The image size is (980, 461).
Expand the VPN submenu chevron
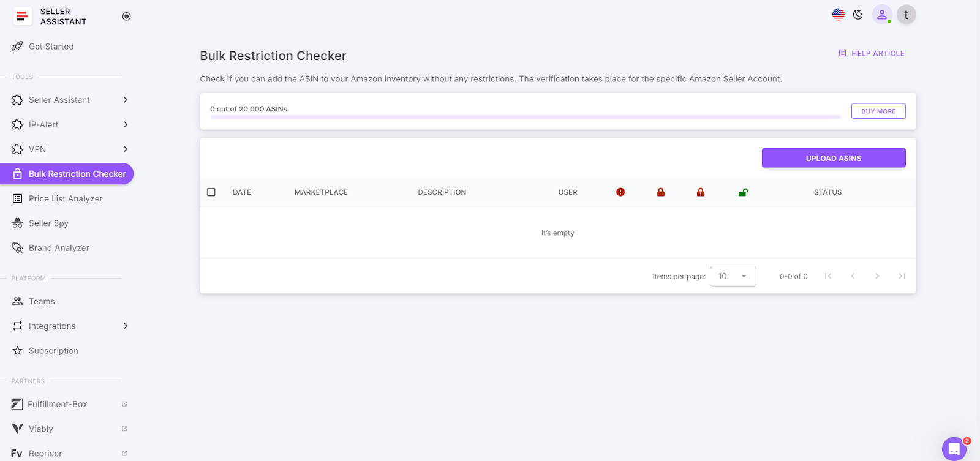click(126, 149)
